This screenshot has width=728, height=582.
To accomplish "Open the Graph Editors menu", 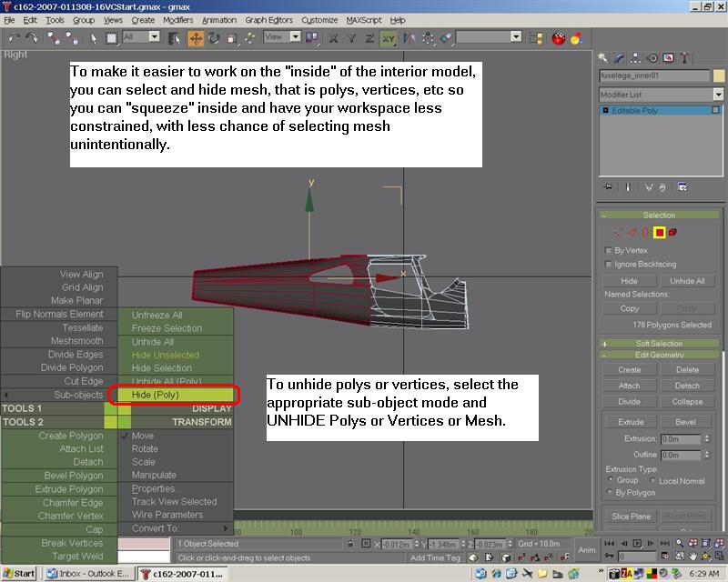I will [268, 20].
